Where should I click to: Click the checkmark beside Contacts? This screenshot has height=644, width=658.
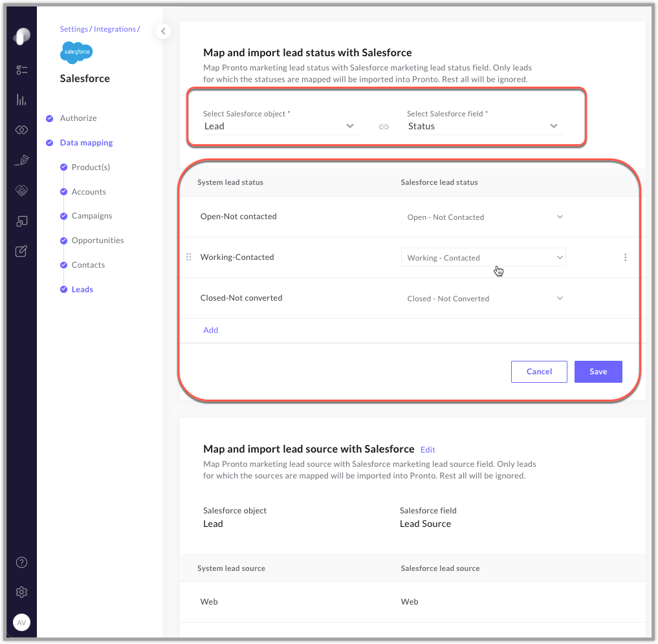pyautogui.click(x=64, y=264)
